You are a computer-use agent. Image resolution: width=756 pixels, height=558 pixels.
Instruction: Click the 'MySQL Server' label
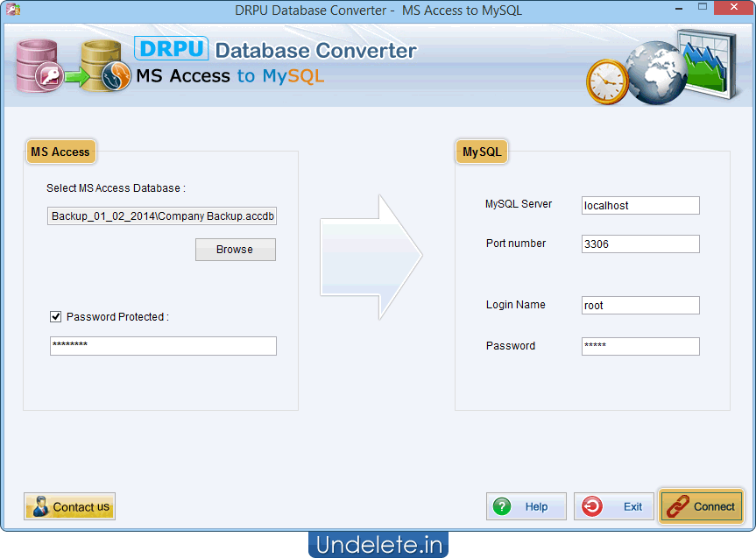[519, 204]
